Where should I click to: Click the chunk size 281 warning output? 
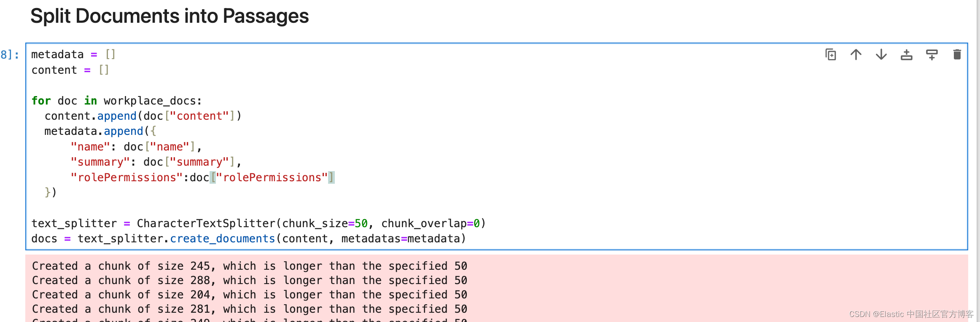250,309
